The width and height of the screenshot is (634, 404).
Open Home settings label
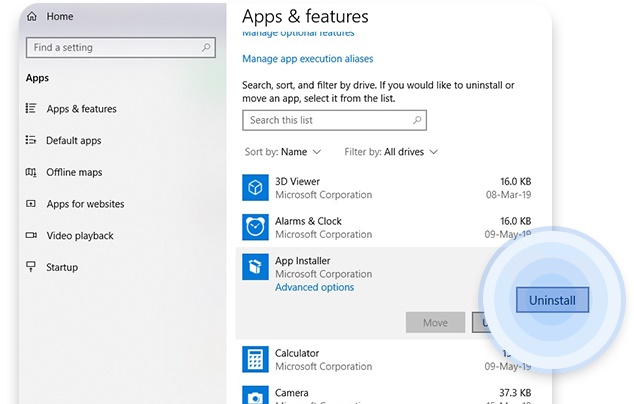(x=60, y=16)
